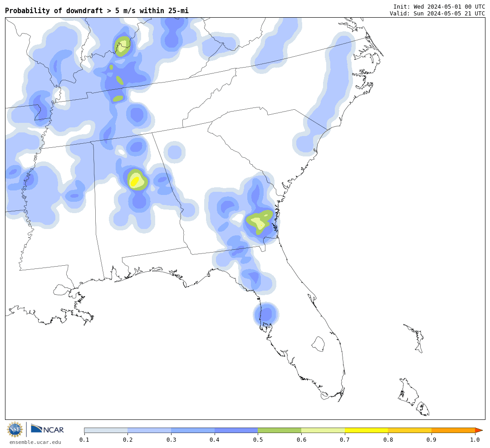The width and height of the screenshot is (490, 448).
Task: Click the 0.8–0.9 gold colorbar segment
Action: [x=410, y=430]
